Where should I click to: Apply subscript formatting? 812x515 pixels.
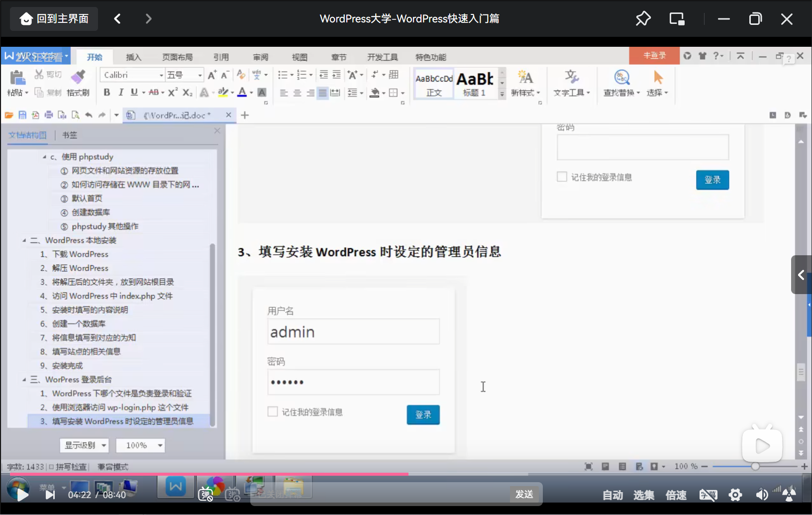click(187, 93)
